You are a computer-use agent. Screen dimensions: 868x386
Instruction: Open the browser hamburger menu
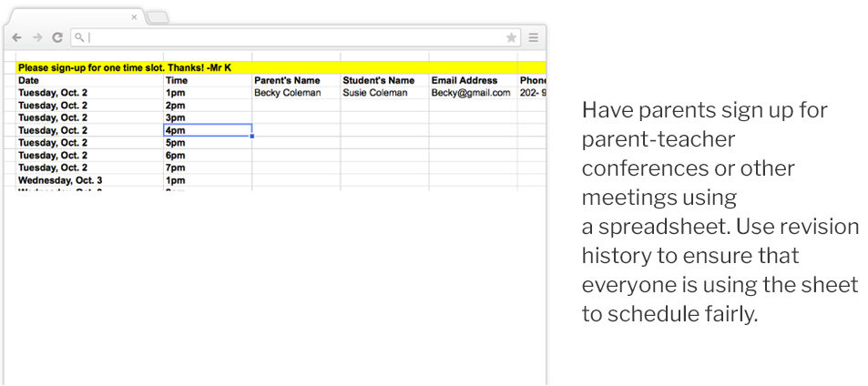click(534, 37)
